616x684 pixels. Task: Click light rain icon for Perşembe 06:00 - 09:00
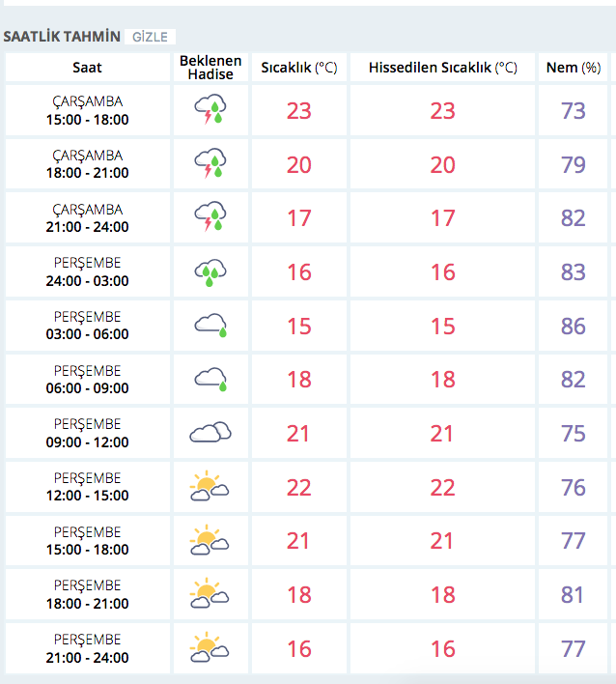210,380
